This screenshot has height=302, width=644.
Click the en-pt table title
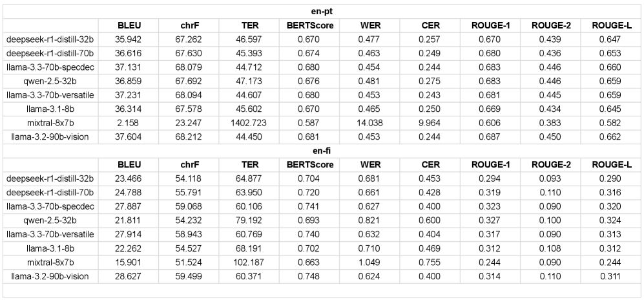[x=321, y=11]
